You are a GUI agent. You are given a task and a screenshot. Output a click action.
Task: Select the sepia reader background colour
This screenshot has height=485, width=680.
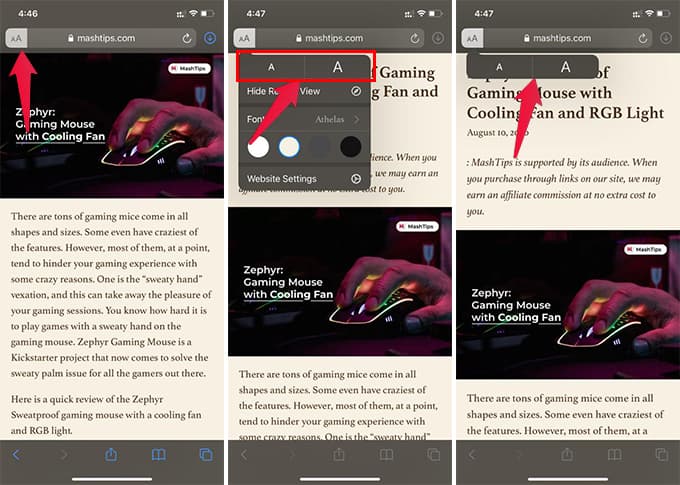(289, 147)
